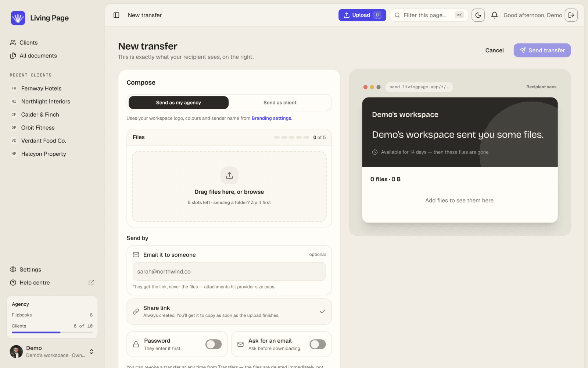588x368 pixels.
Task: Open All documents in the sidebar
Action: (x=52, y=56)
